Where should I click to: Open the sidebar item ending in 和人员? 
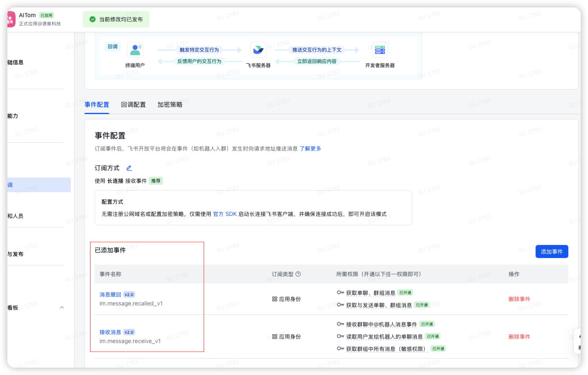pos(16,216)
